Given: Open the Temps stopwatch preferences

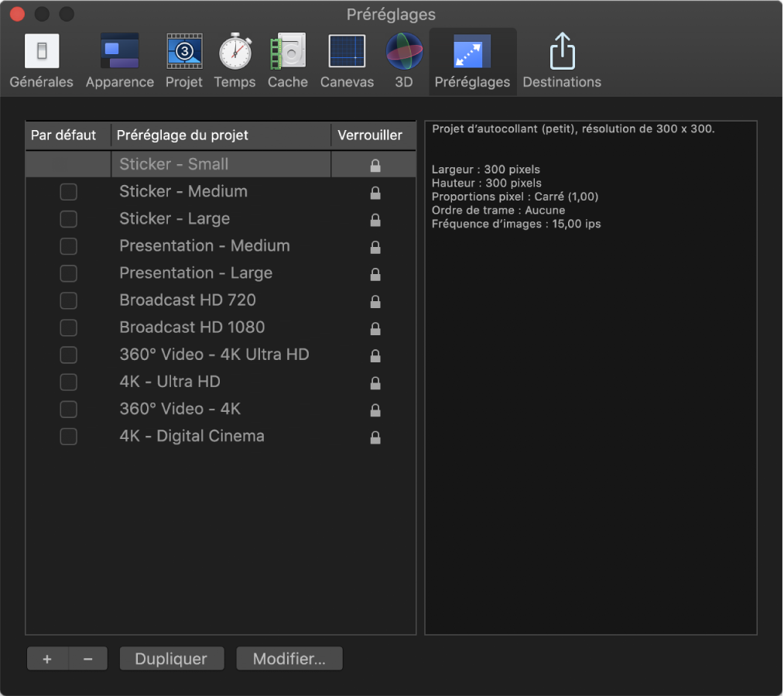Looking at the screenshot, I should click(235, 61).
